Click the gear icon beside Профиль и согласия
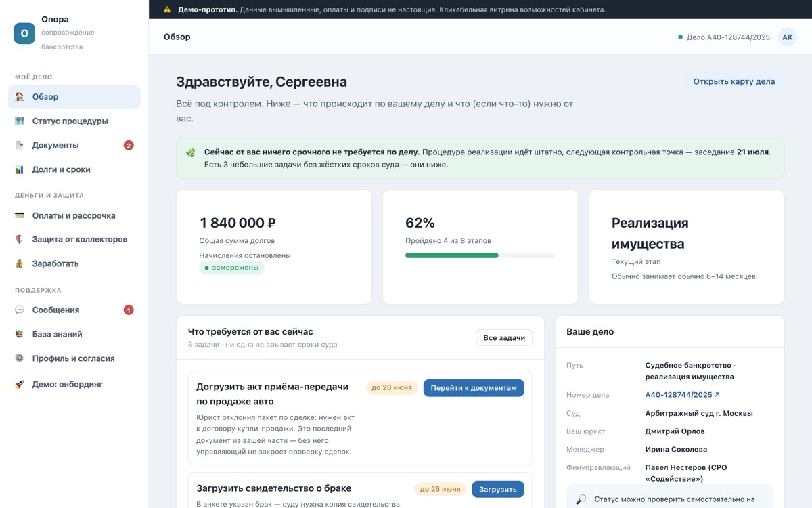This screenshot has width=812, height=508. [x=20, y=359]
